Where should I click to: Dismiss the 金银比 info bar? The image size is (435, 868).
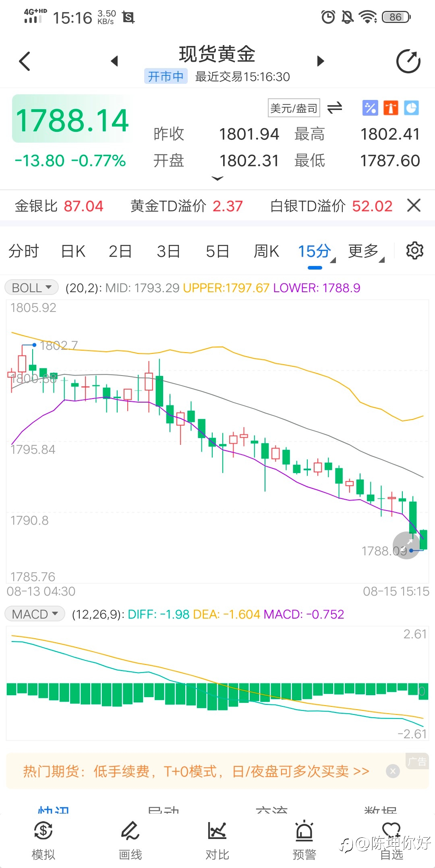pos(414,206)
